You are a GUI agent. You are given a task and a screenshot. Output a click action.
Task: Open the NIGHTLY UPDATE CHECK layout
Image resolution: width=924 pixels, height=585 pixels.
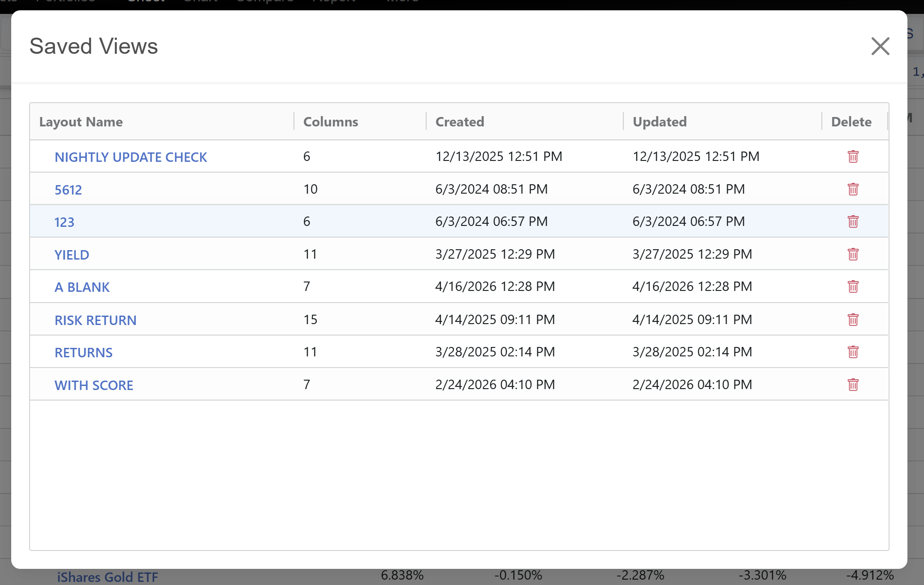pos(130,157)
